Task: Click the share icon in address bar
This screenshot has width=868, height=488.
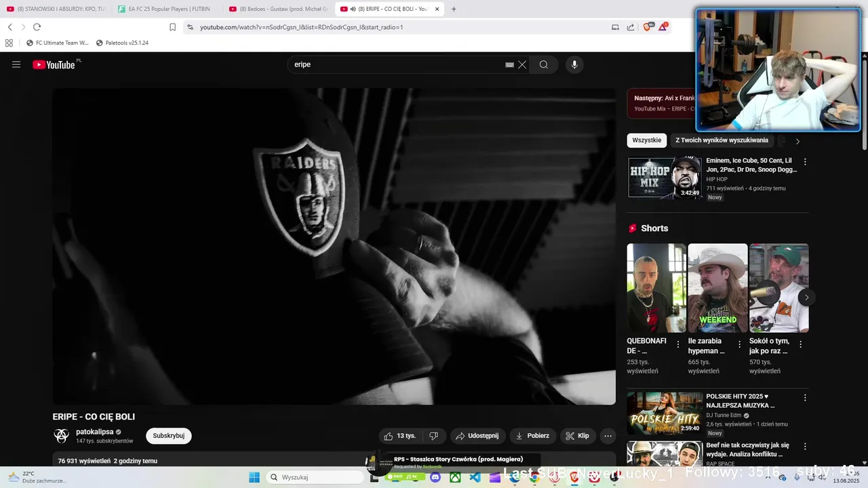Action: tap(631, 27)
